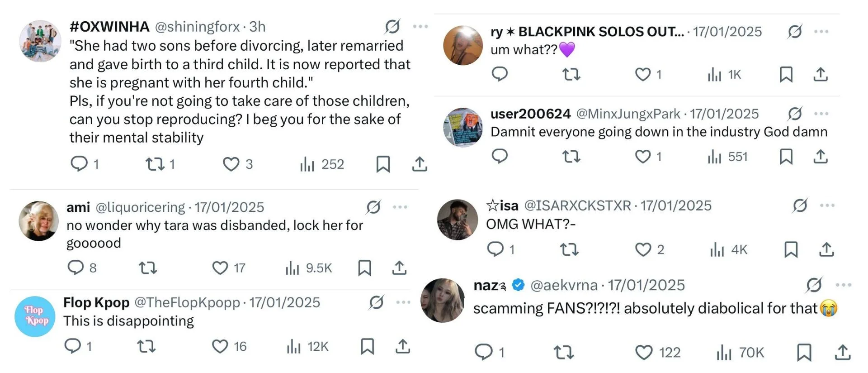Screen dimensions: 868x373
Task: View analytics of isa's "OMG WHAT?-" tweet
Action: coord(717,249)
